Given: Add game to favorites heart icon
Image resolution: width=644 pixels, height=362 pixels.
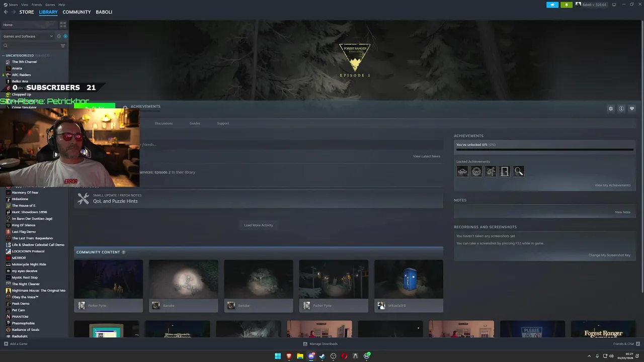Looking at the screenshot, I should click(x=632, y=109).
